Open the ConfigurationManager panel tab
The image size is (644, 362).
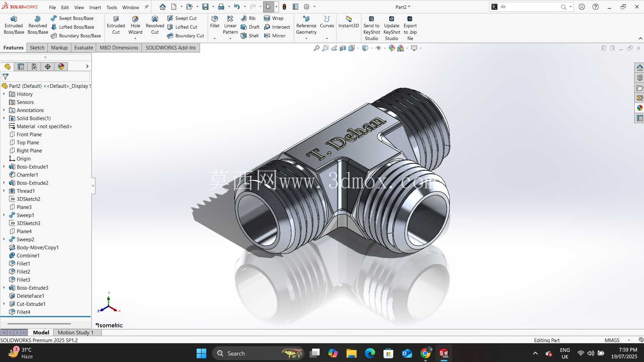[x=34, y=67]
